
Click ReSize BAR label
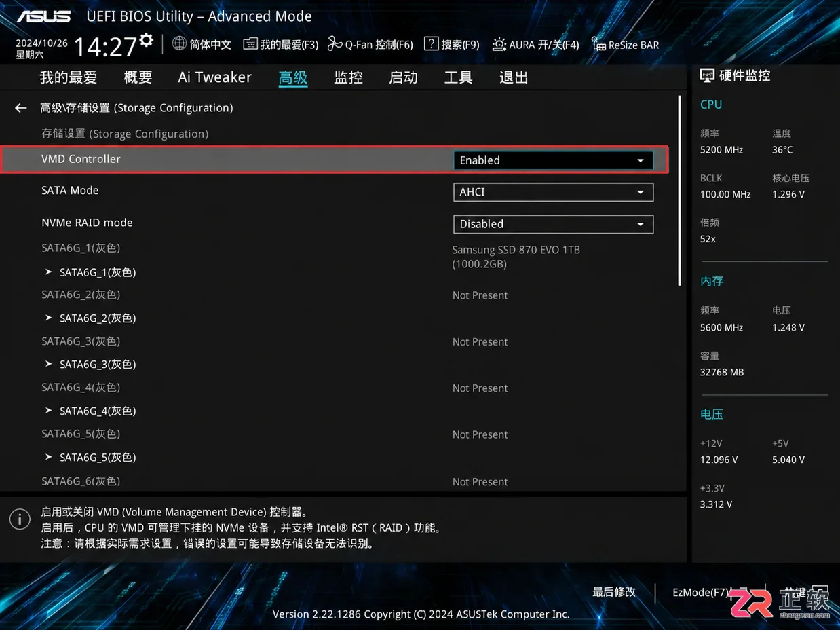tap(634, 45)
